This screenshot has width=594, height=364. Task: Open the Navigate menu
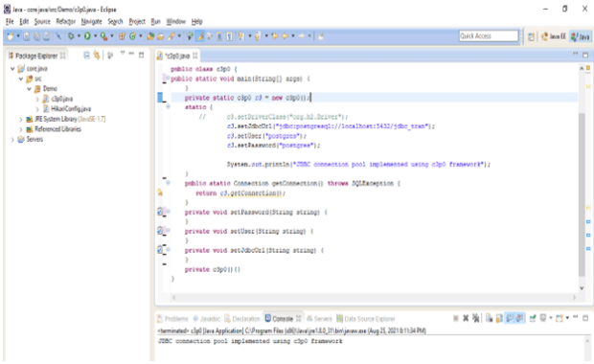(x=92, y=22)
